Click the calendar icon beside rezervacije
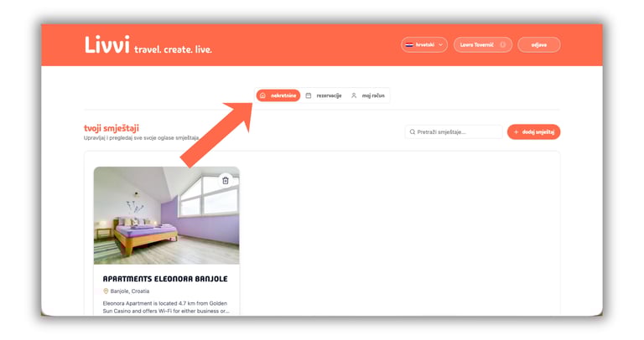The height and width of the screenshot is (340, 644). coord(309,95)
